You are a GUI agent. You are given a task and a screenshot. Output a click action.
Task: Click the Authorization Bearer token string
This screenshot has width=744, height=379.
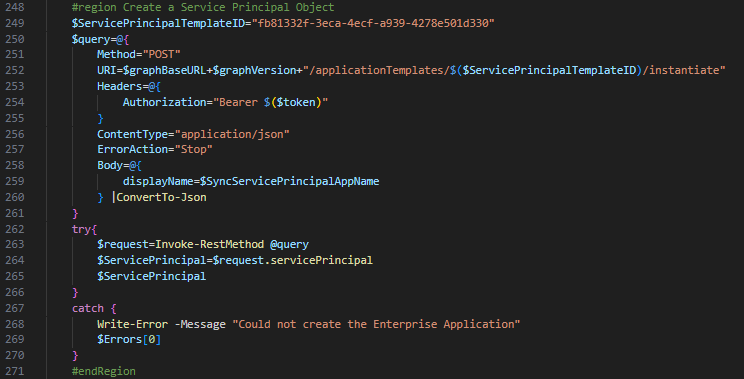click(270, 102)
